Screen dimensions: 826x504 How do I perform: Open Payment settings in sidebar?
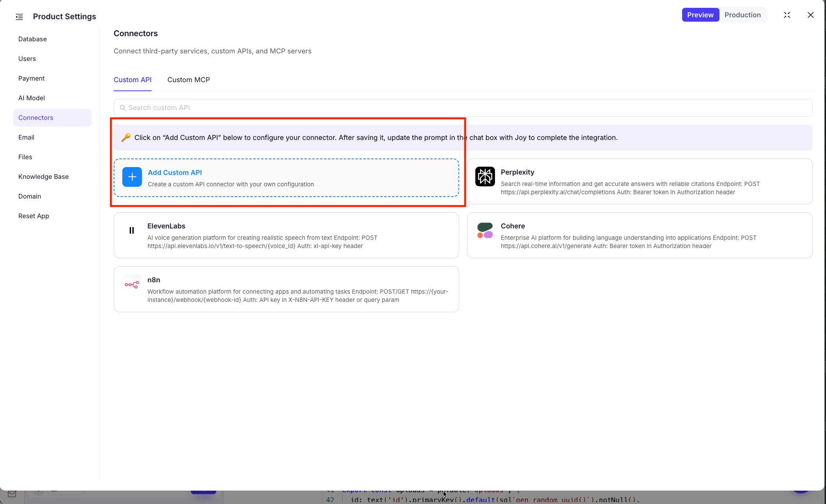(31, 78)
